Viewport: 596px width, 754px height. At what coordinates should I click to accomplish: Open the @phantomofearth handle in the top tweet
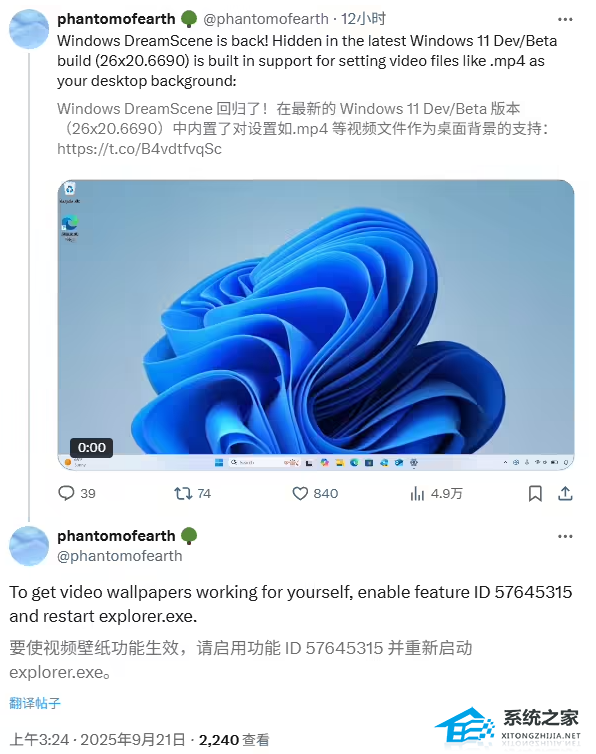266,19
